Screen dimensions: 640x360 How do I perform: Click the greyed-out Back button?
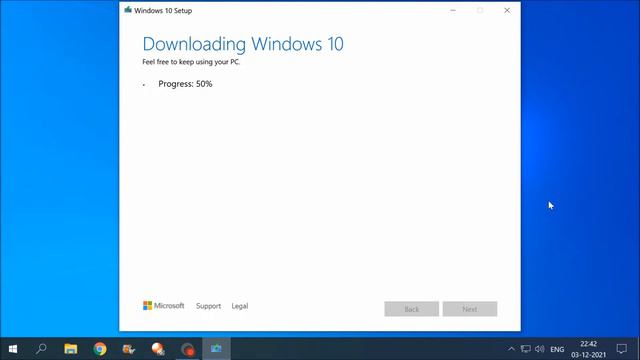point(411,309)
